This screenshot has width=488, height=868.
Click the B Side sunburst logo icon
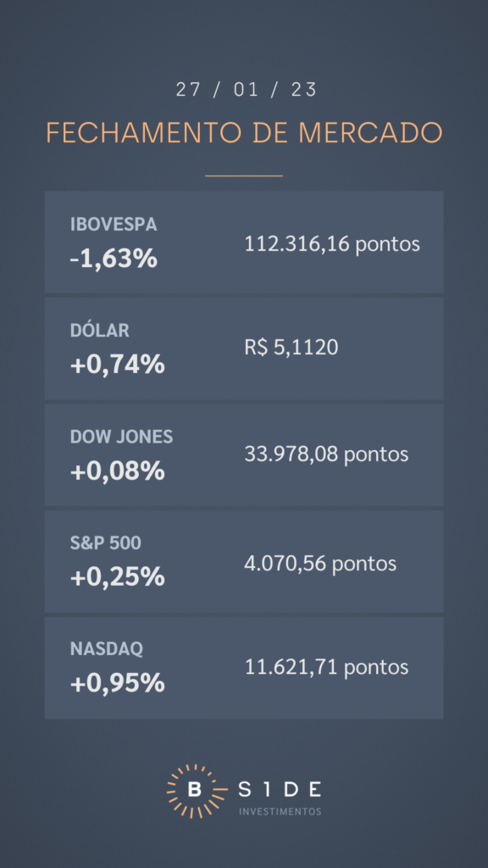pos(194,791)
